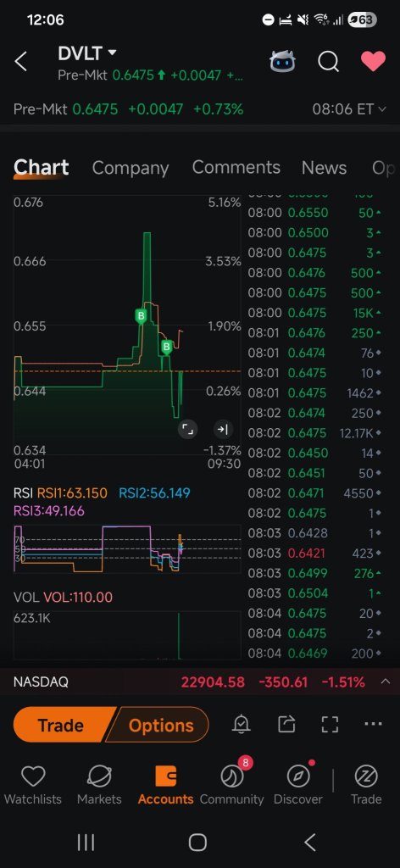Jump to latest with arrow-to-bar chart icon
400x868 pixels.
point(222,429)
